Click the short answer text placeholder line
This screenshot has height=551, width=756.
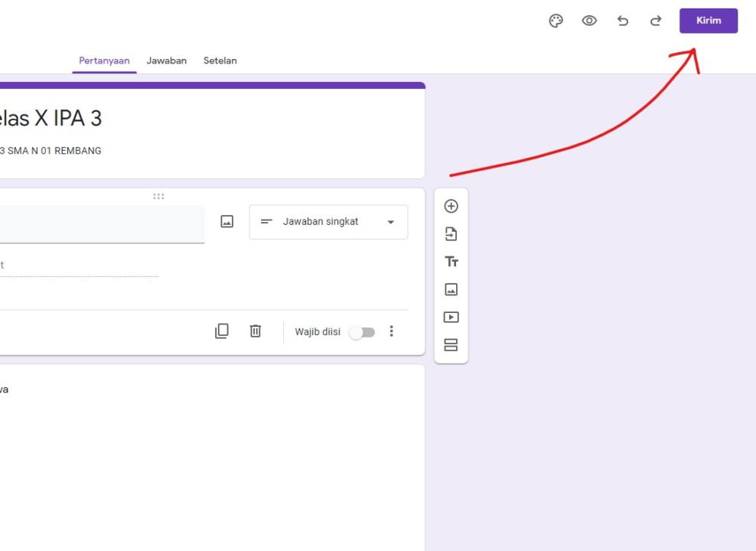coord(79,266)
